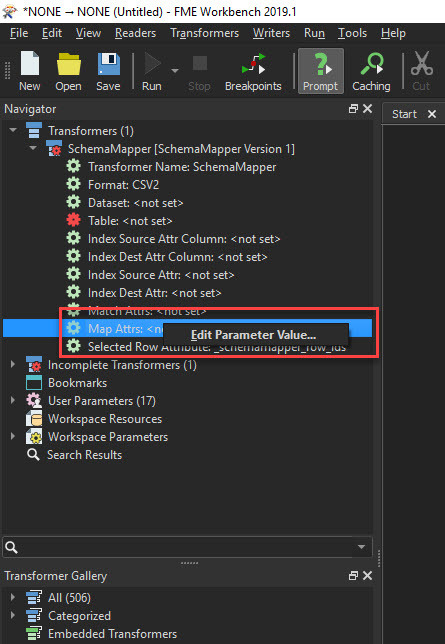Open the View menu
Image resolution: width=445 pixels, height=644 pixels.
pos(88,33)
